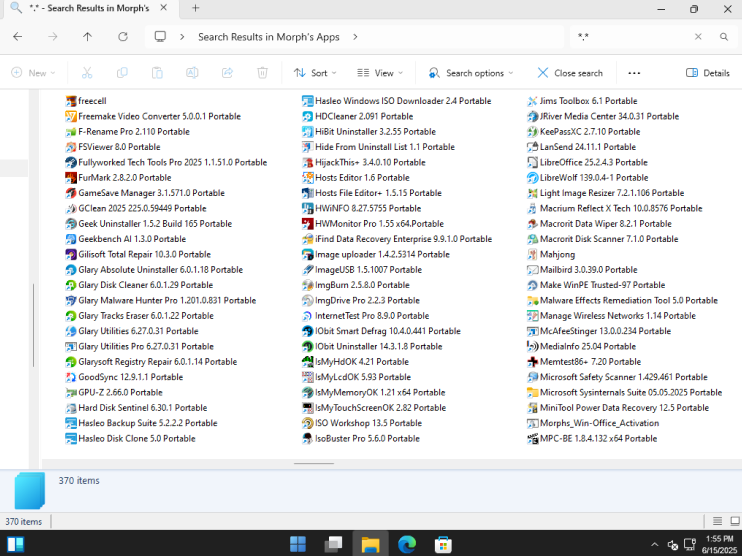This screenshot has height=556, width=742.
Task: Click the forward arrow navigation button
Action: 53,36
